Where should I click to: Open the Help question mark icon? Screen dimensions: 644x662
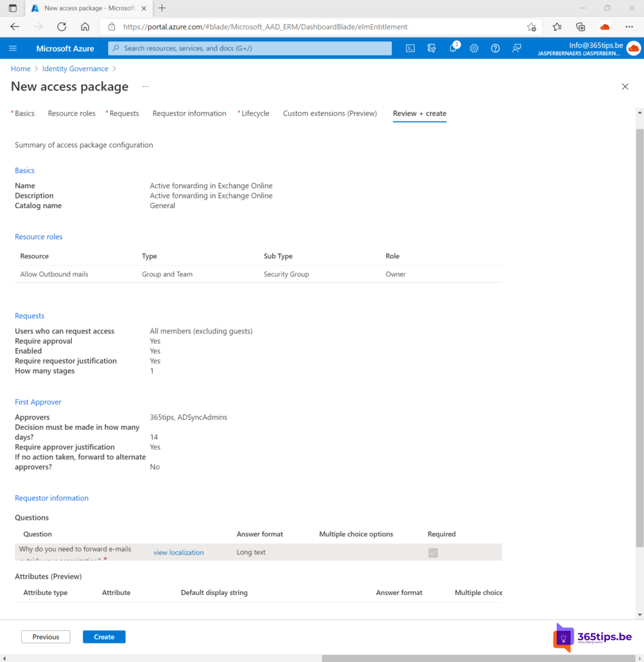click(x=495, y=48)
